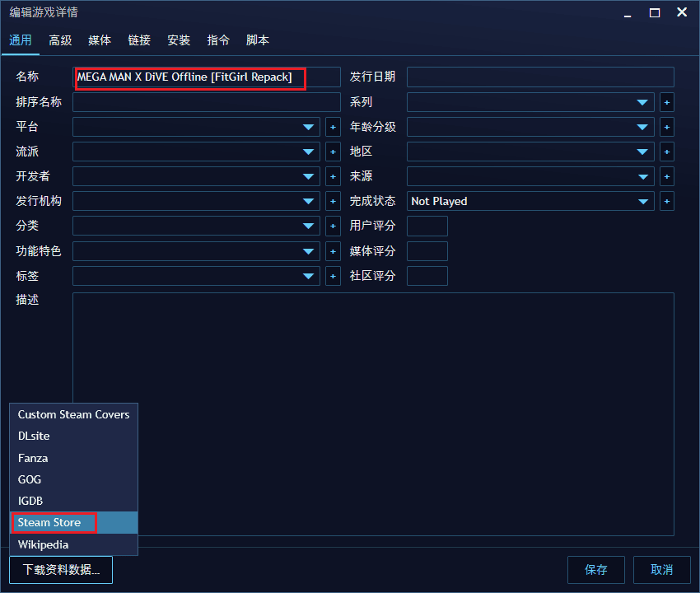The image size is (700, 593).
Task: Click the plus icon next to 年龄分级
Action: [x=667, y=127]
